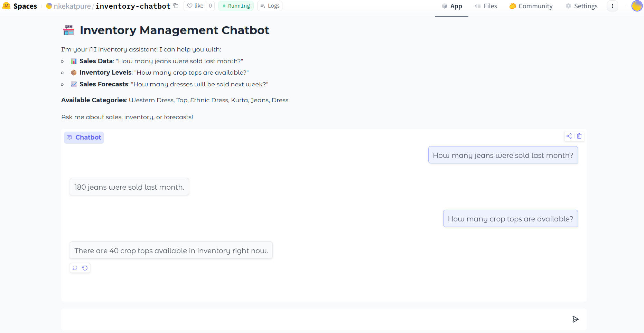Viewport: 644px width, 333px height.
Task: Go to the Settings tab
Action: (x=581, y=6)
